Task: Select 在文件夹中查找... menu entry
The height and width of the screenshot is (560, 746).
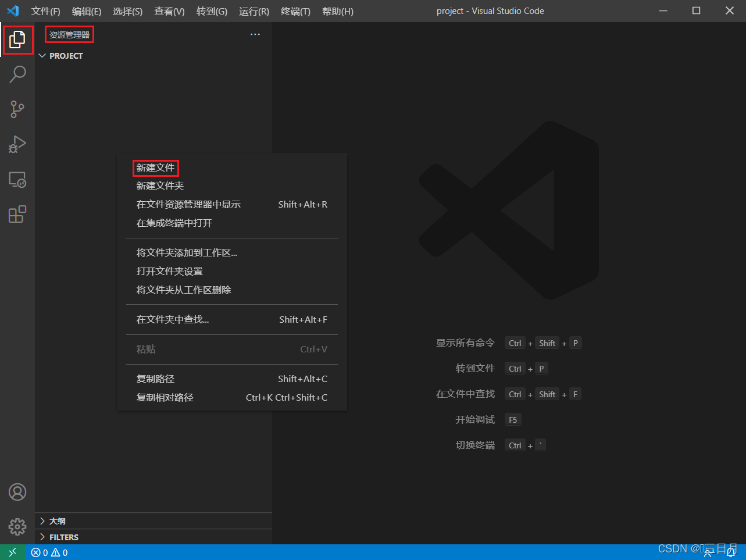Action: pos(232,320)
